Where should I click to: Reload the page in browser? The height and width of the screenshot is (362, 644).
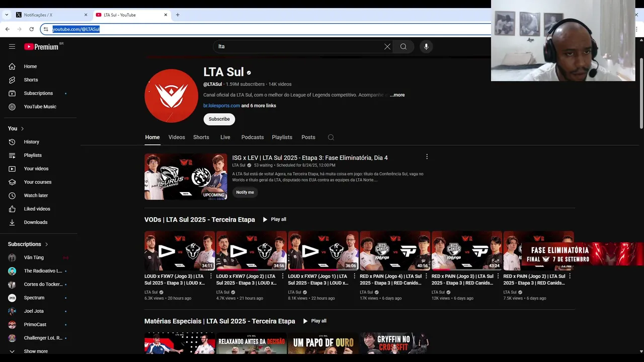pyautogui.click(x=31, y=29)
